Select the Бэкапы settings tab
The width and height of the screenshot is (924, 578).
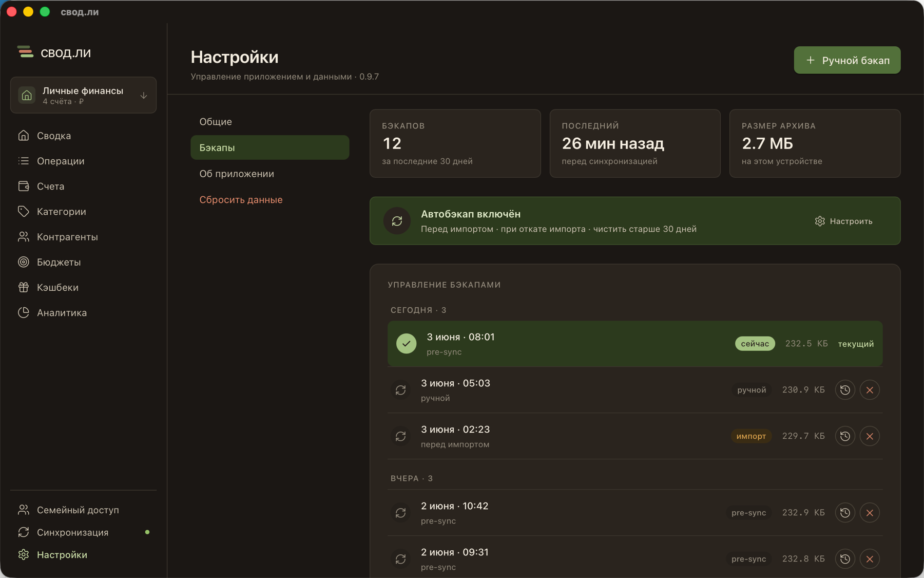[269, 147]
